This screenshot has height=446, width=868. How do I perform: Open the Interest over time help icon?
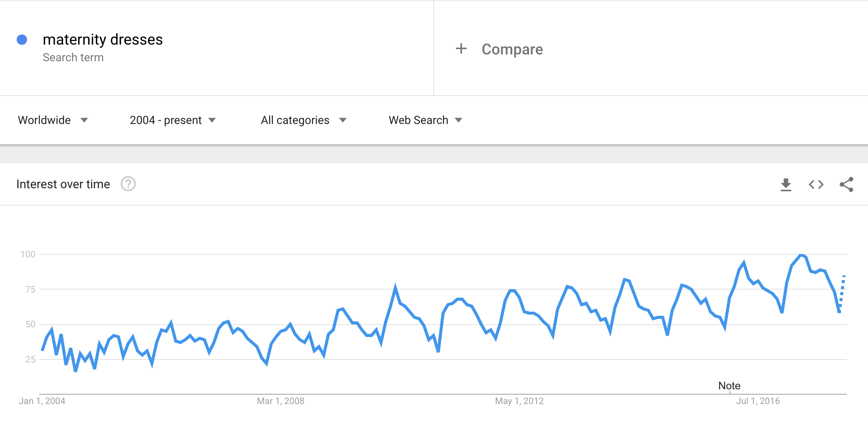point(128,184)
